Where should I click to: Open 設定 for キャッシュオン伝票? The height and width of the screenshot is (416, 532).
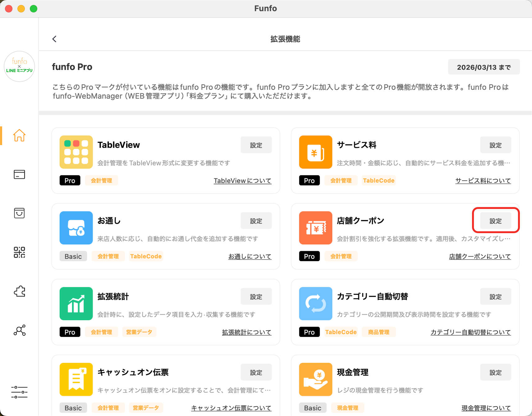[256, 372]
